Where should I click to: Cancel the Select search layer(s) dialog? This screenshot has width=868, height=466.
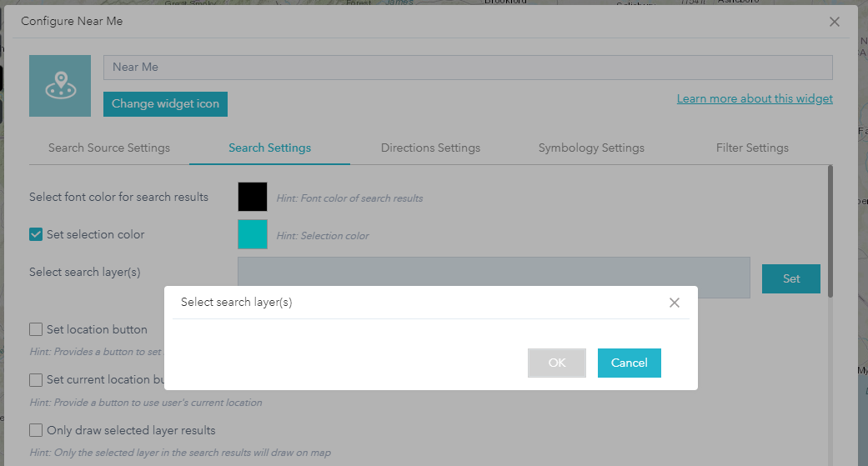coord(630,363)
